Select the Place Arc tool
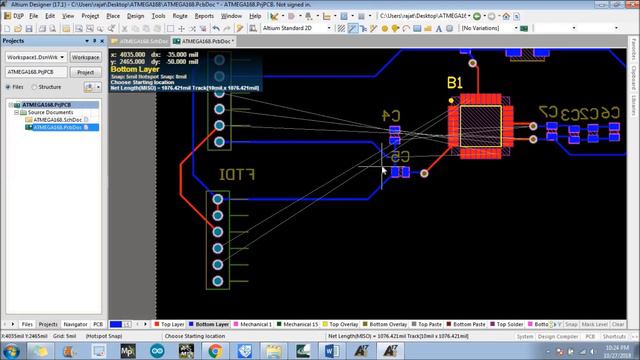 406,29
